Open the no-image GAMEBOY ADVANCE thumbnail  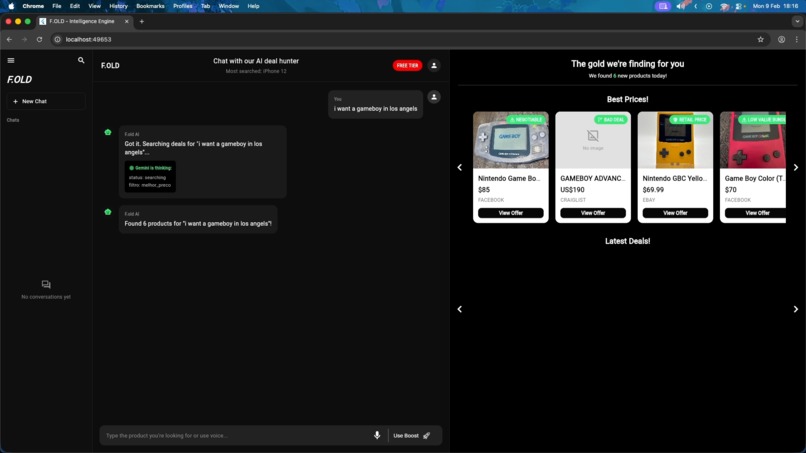(x=593, y=140)
